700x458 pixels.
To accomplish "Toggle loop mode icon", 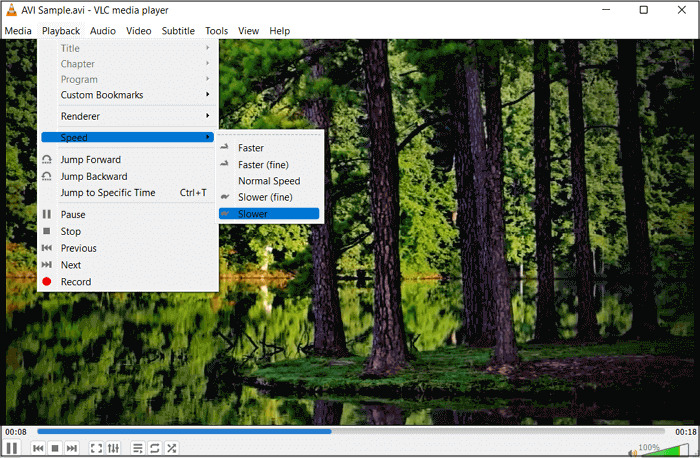I will click(x=154, y=448).
